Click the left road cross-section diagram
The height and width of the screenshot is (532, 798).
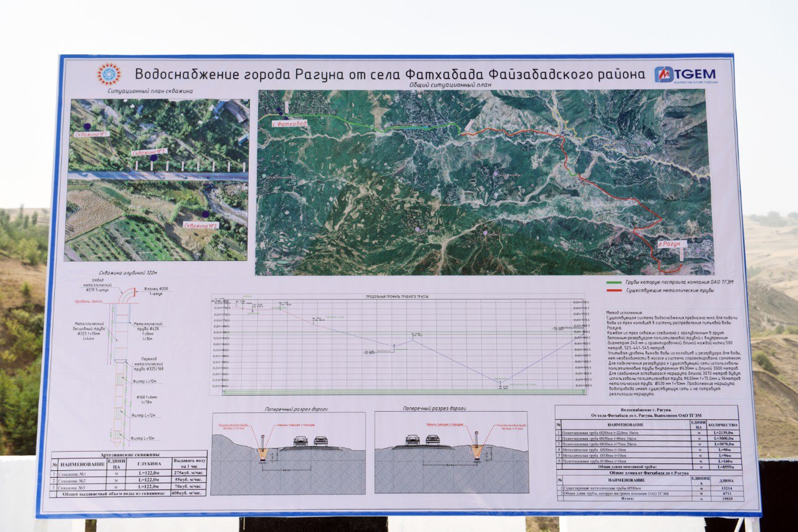click(288, 453)
